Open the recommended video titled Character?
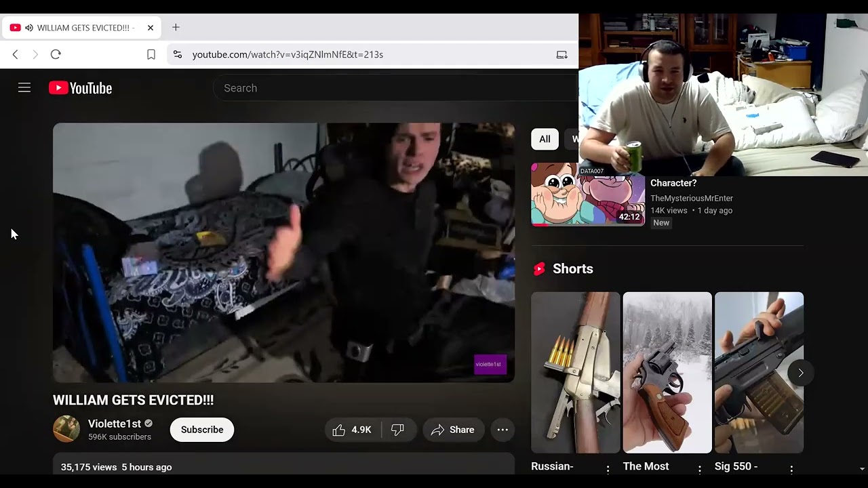The width and height of the screenshot is (868, 488). tap(673, 183)
